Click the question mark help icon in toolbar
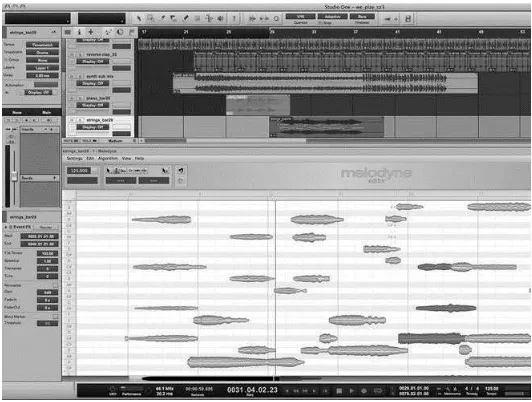The height and width of the screenshot is (402, 532). pyautogui.click(x=234, y=18)
